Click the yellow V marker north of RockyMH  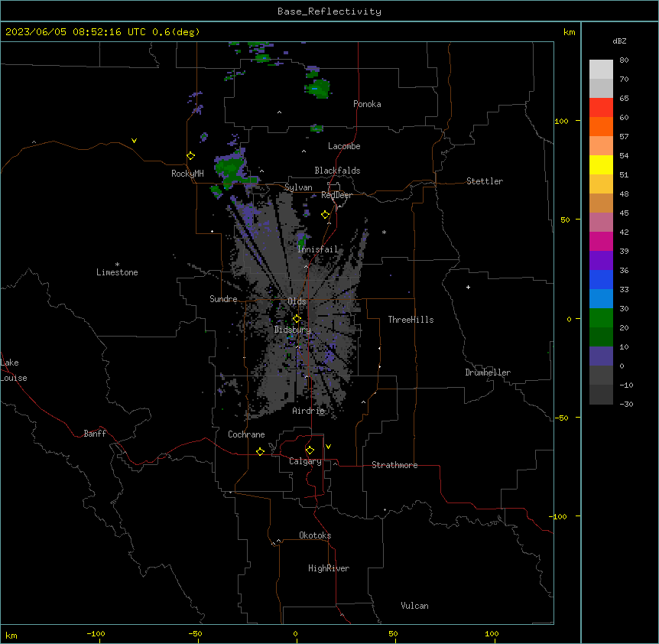(134, 141)
